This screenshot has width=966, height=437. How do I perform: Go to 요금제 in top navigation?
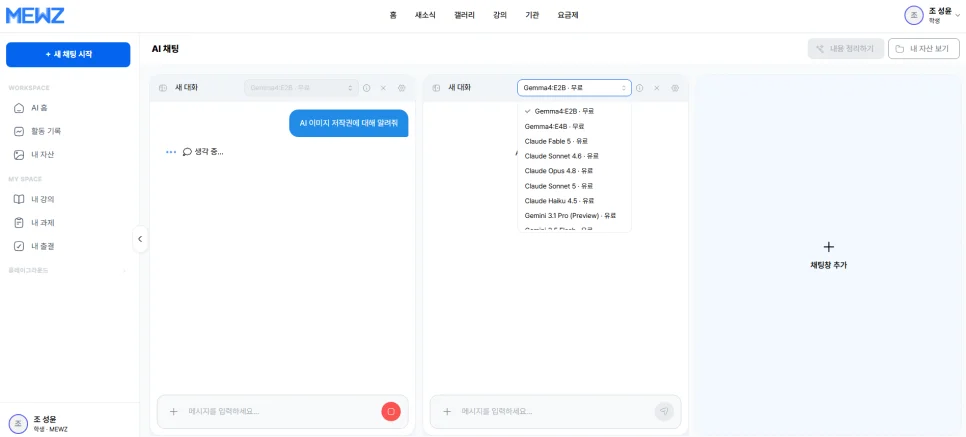pyautogui.click(x=568, y=15)
